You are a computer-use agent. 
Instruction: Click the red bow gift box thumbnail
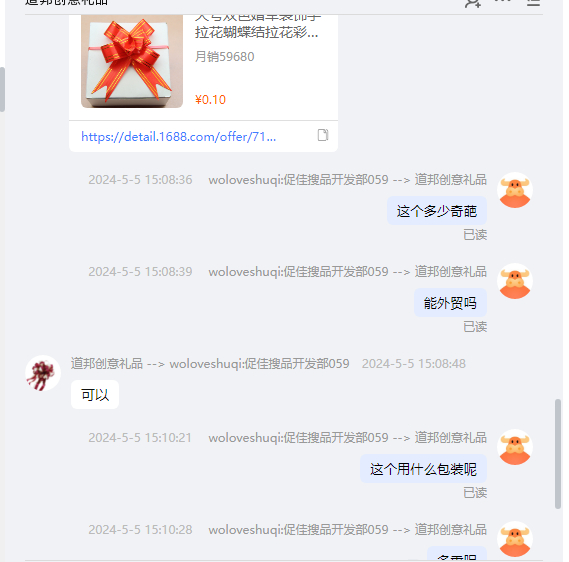click(132, 61)
